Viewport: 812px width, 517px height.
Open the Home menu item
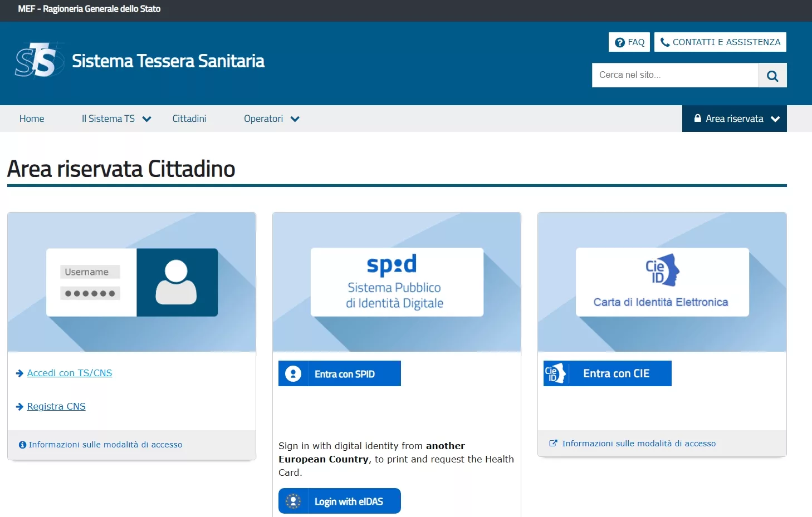(x=32, y=119)
